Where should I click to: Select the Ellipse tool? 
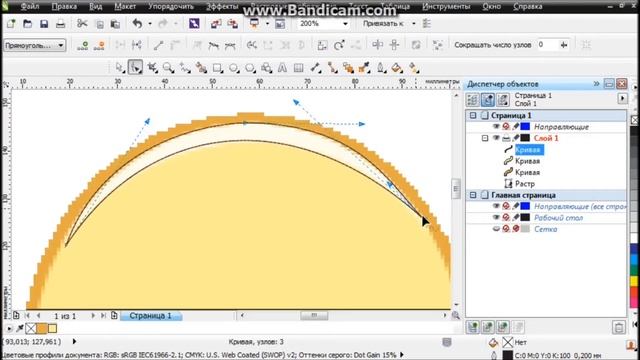click(233, 68)
